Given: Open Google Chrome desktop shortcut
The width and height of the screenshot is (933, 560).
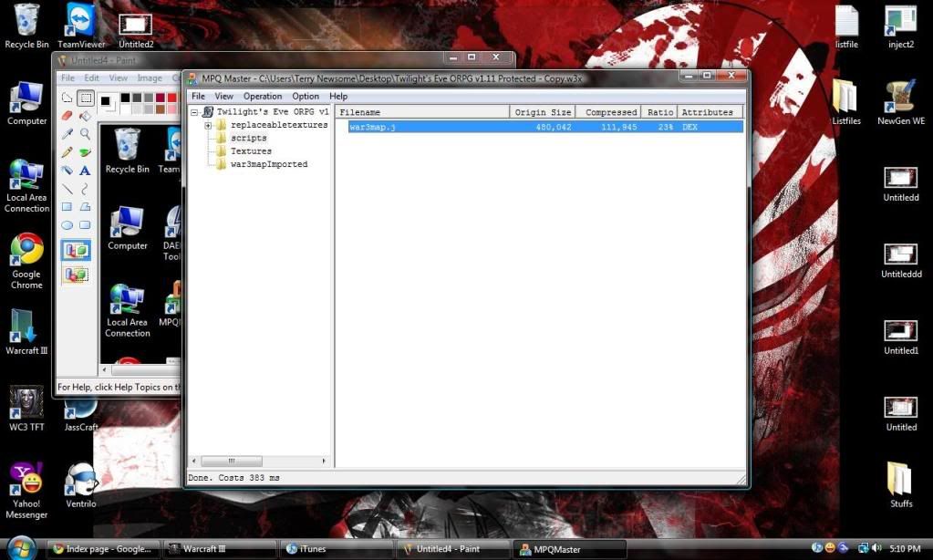Looking at the screenshot, I should coord(26,262).
